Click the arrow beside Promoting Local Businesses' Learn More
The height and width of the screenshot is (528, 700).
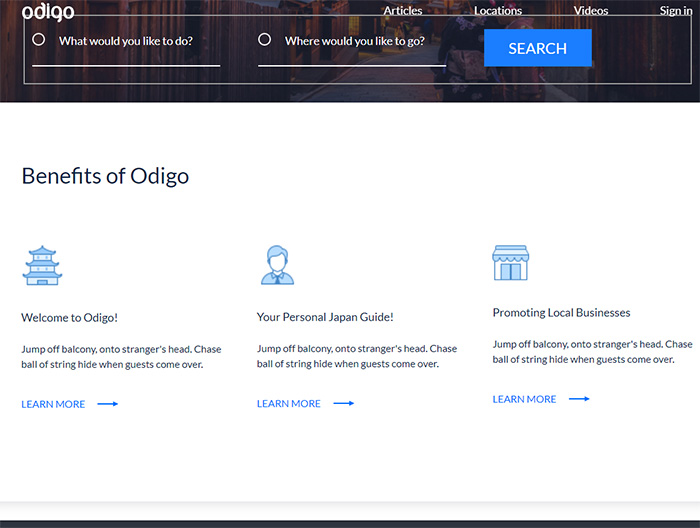coord(579,399)
